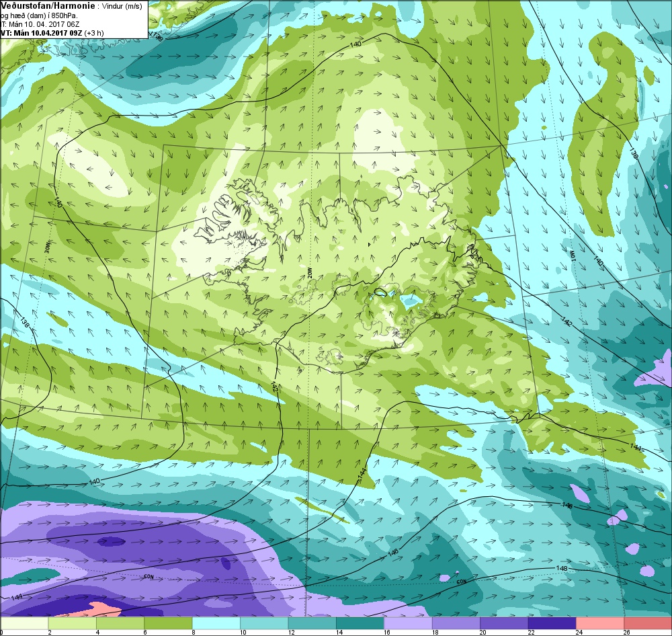Click the legend scale value 12
Screen dimensions: 672x636
point(291,632)
